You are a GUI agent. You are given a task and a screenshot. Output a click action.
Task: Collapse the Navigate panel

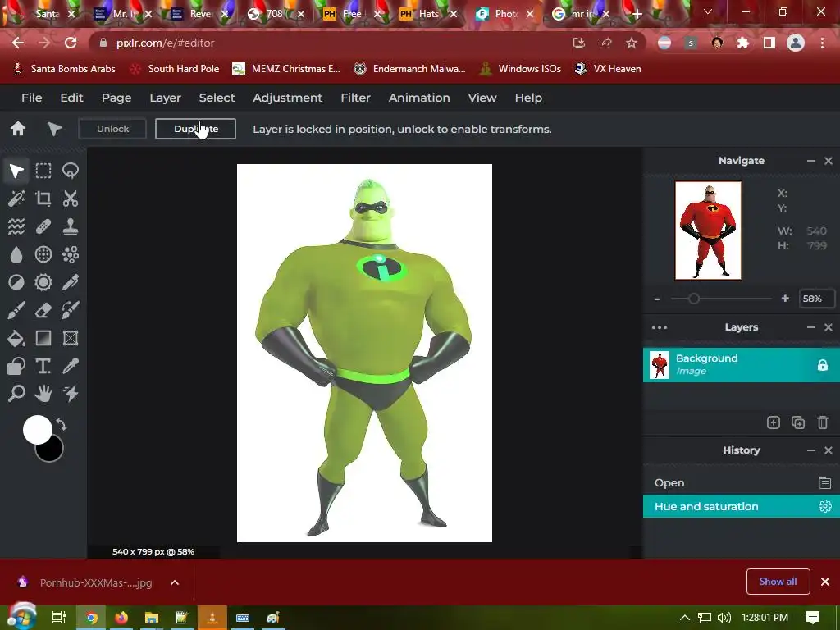coord(811,161)
